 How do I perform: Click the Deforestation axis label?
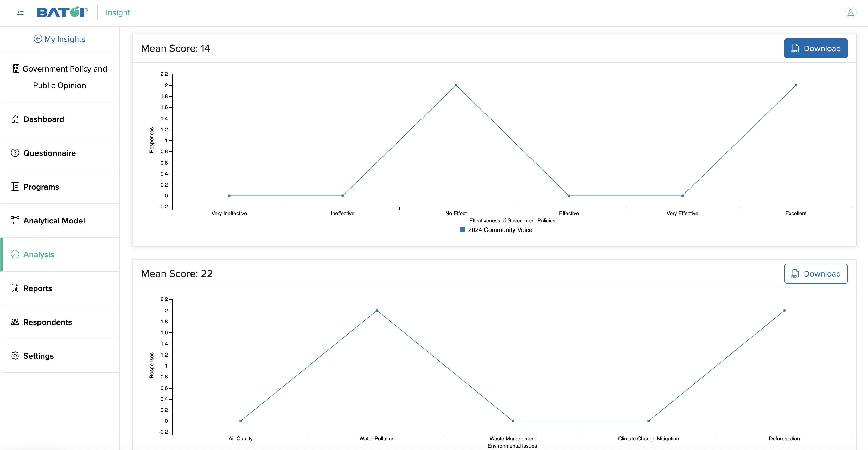784,439
